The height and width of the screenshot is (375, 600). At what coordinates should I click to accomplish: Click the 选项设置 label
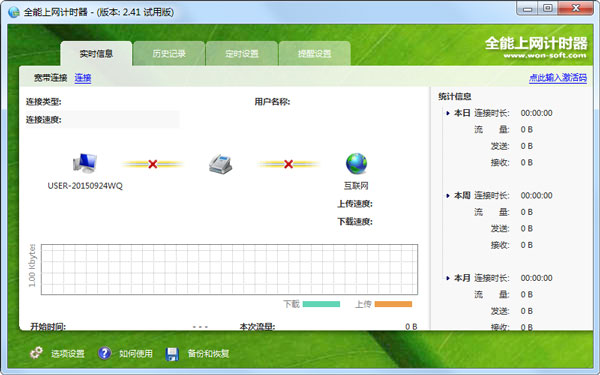[x=68, y=354]
